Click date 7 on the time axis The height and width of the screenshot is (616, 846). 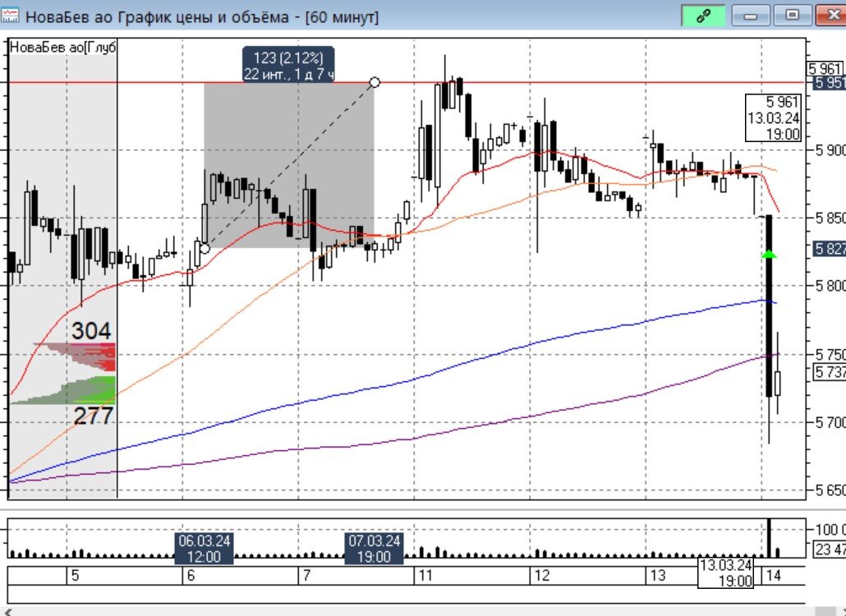click(306, 576)
